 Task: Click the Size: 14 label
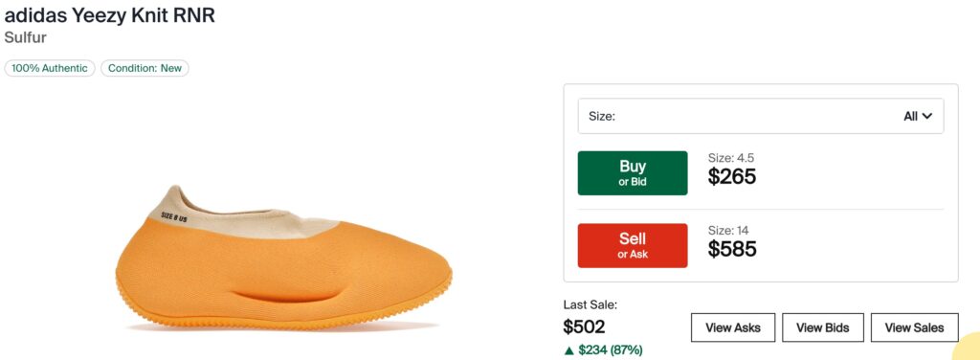[728, 230]
